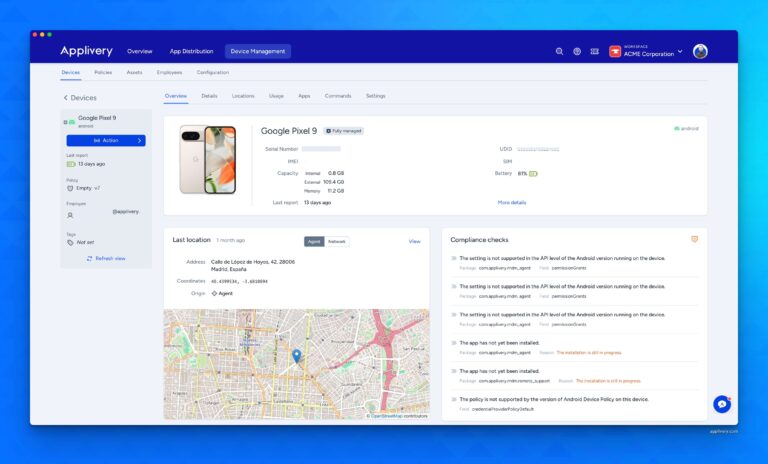Click the Compliance checks shield icon

coord(694,239)
